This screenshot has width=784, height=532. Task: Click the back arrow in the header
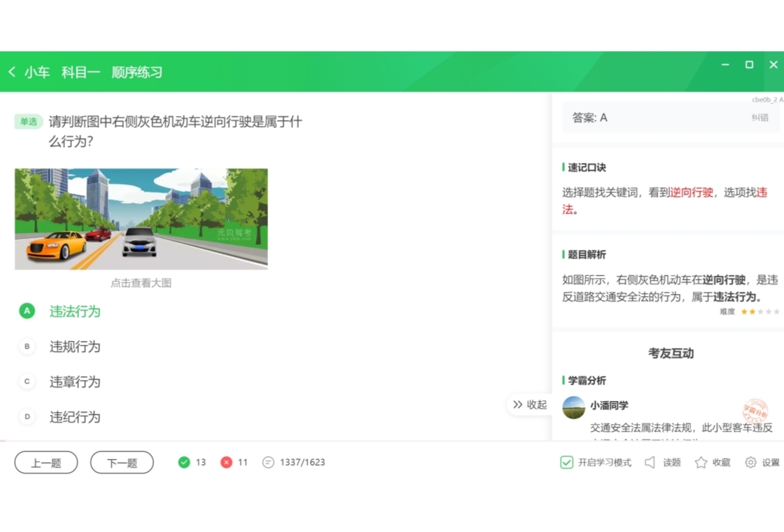12,72
